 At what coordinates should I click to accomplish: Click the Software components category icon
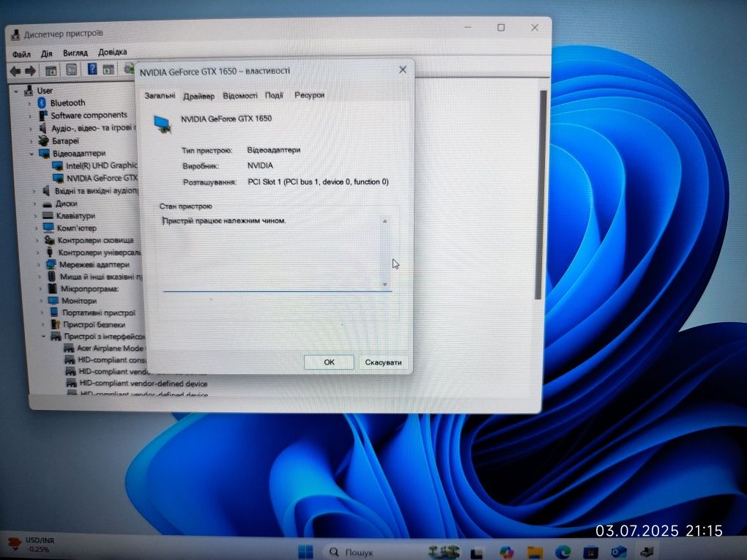tap(43, 115)
